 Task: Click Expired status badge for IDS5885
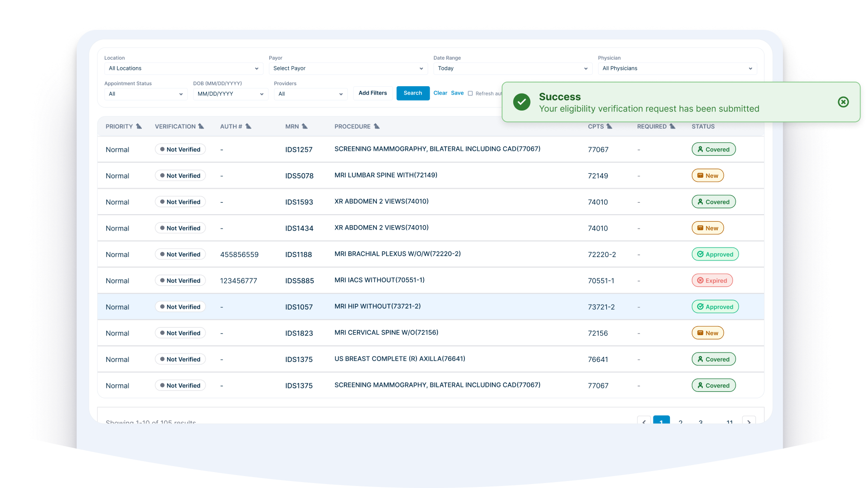(x=712, y=281)
